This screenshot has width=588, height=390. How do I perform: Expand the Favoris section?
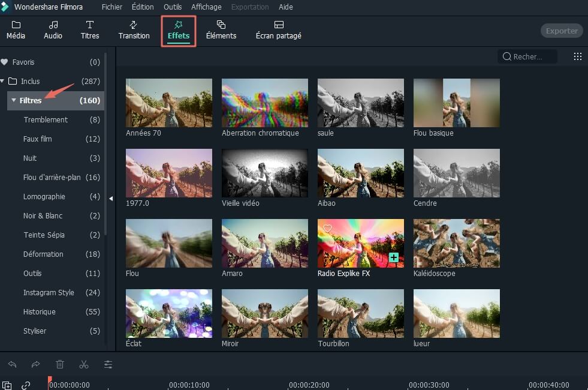coord(5,62)
